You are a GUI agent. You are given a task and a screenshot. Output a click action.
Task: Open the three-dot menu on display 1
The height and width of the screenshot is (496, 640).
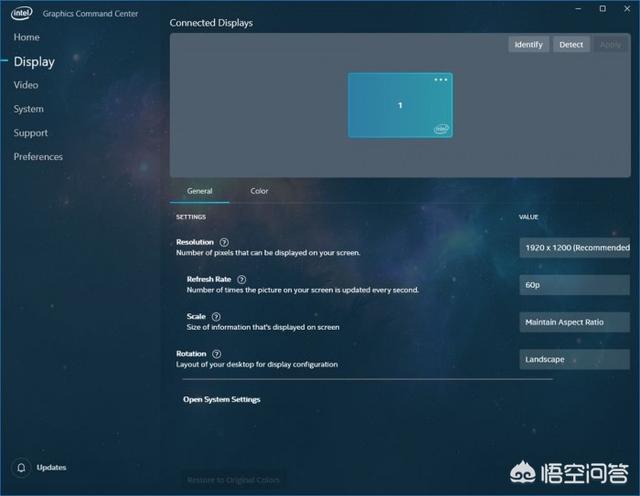point(441,80)
